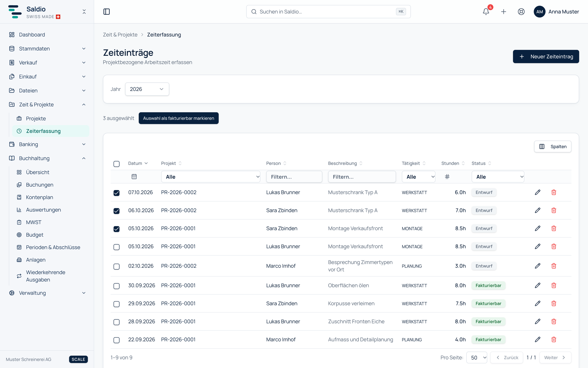Viewport: 588px width, 368px height.
Task: Delete the 22.09.2026 Aufmass und Detailplanung entry
Action: pyautogui.click(x=554, y=340)
